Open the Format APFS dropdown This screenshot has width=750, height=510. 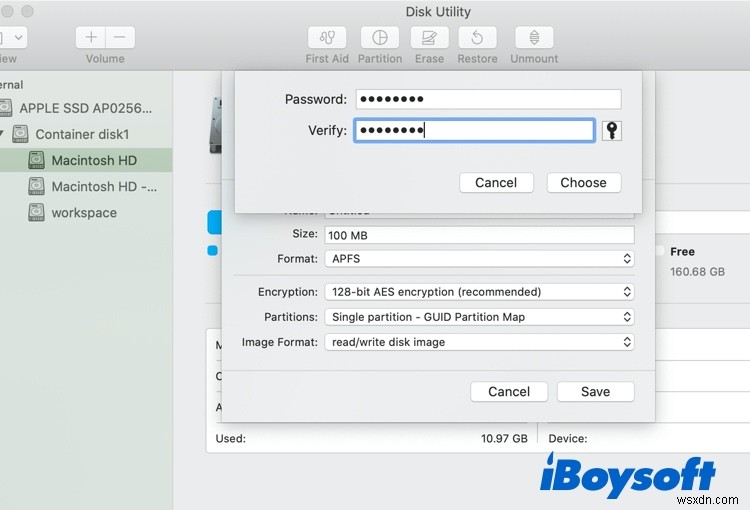pos(480,259)
